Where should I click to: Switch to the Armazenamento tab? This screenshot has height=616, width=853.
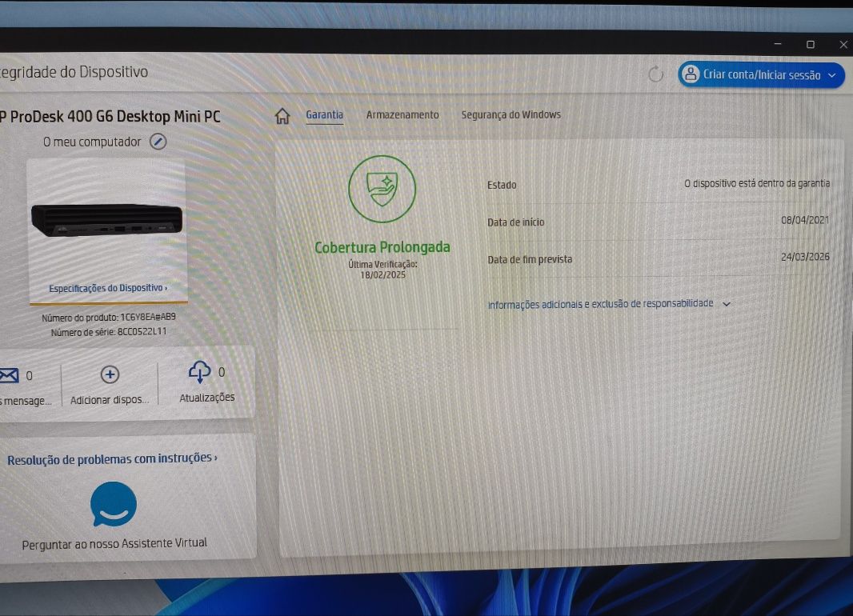[402, 114]
